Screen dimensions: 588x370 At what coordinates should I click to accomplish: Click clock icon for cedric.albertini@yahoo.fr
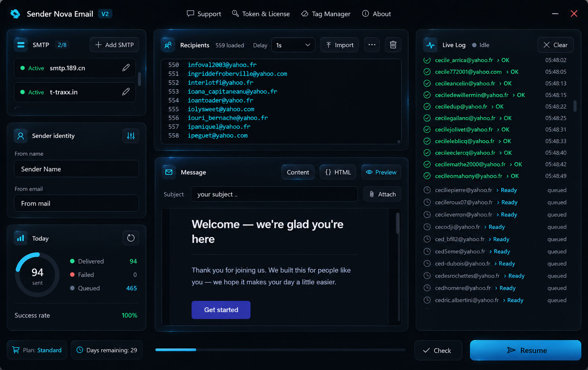pyautogui.click(x=427, y=300)
